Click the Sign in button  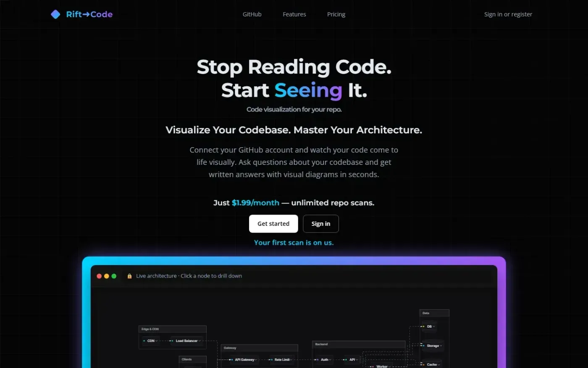tap(321, 224)
